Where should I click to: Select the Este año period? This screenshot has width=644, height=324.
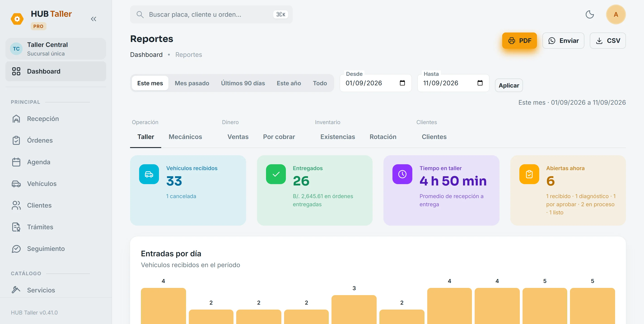pyautogui.click(x=289, y=83)
